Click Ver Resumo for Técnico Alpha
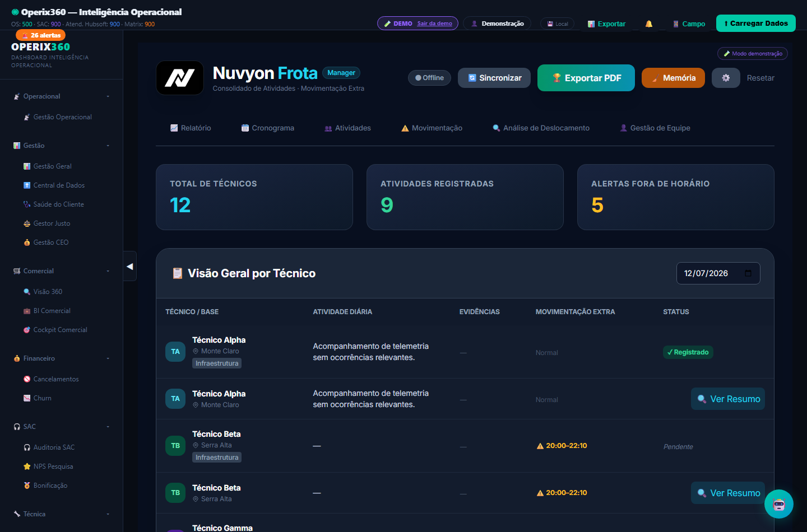 click(728, 399)
